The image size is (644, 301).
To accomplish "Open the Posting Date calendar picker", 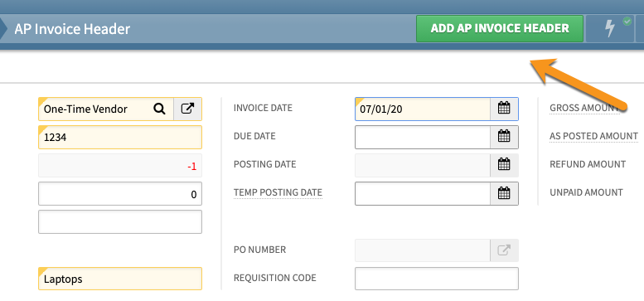I will (504, 165).
